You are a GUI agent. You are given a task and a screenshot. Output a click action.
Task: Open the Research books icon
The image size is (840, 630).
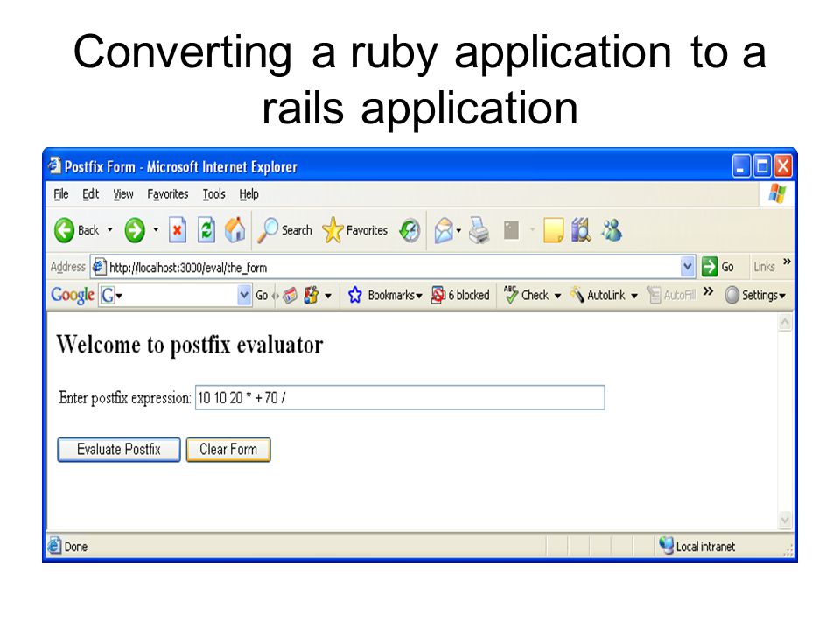pos(581,230)
